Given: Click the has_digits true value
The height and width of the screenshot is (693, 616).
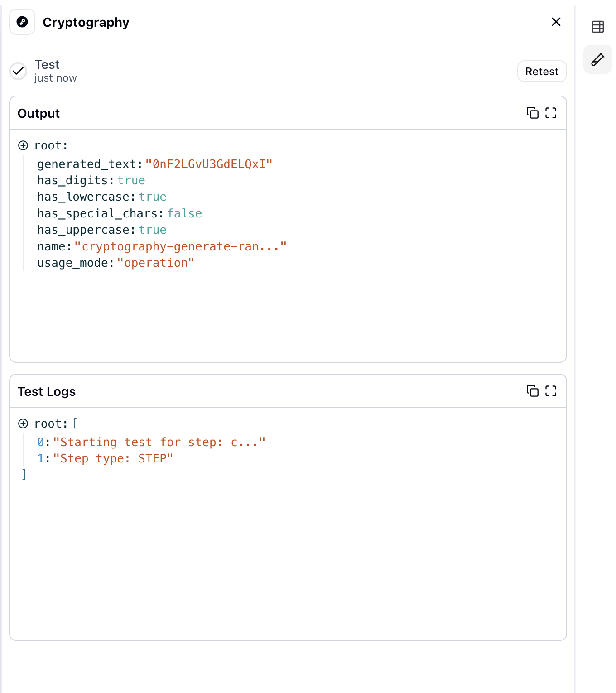Looking at the screenshot, I should pos(131,180).
